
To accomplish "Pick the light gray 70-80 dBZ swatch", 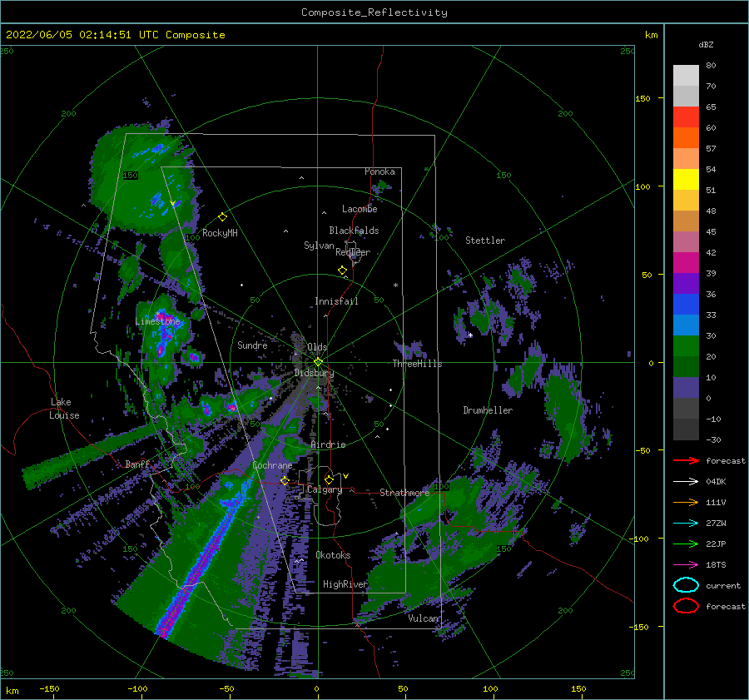I will pos(686,76).
